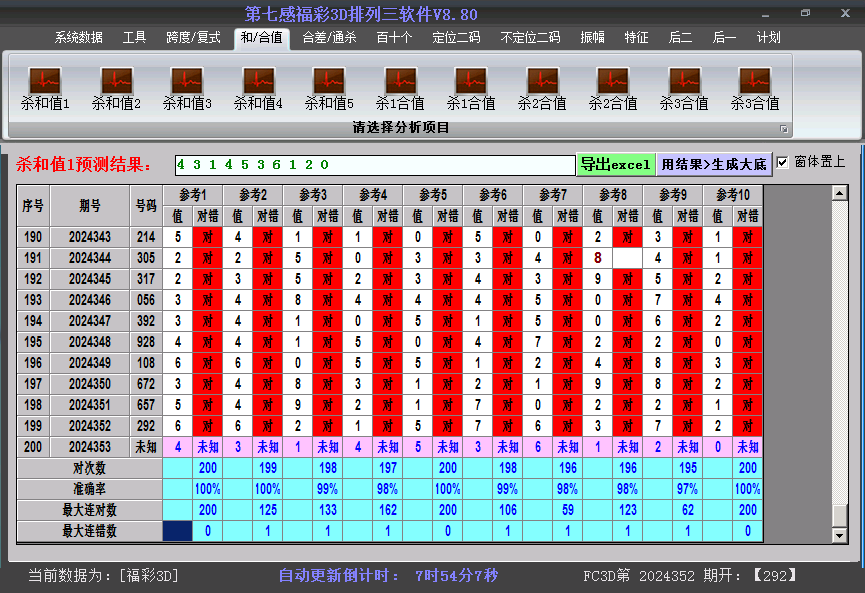This screenshot has height=593, width=865.
Task: Click the red value 8 in row 191
Action: 598,258
